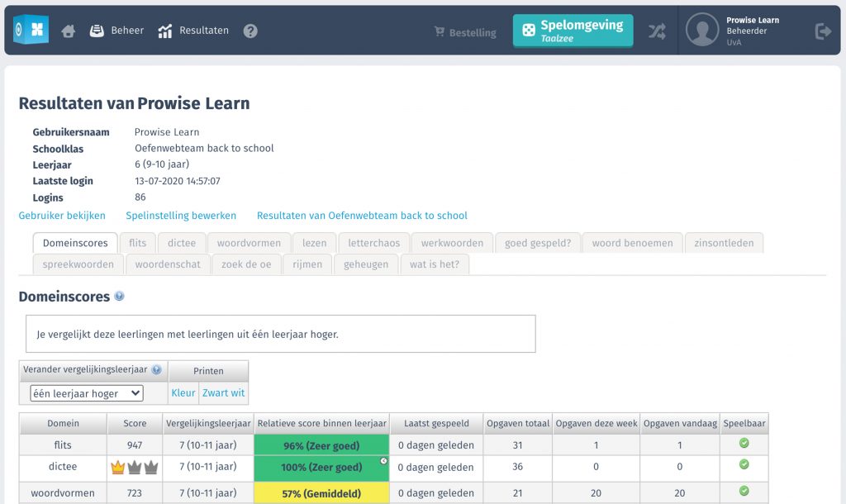Switch to the flits tab
This screenshot has height=504, width=846.
pyautogui.click(x=138, y=243)
